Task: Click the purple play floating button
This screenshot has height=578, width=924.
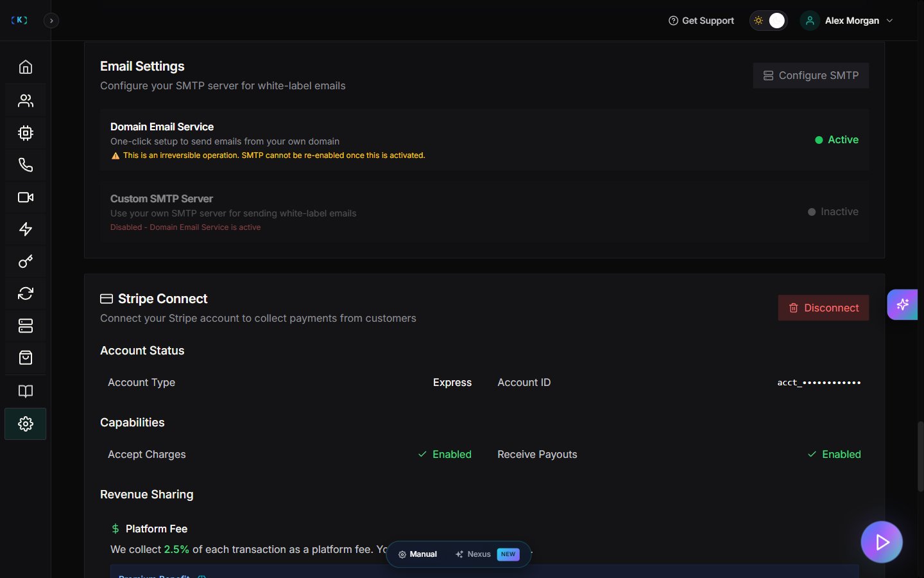Action: click(x=882, y=542)
